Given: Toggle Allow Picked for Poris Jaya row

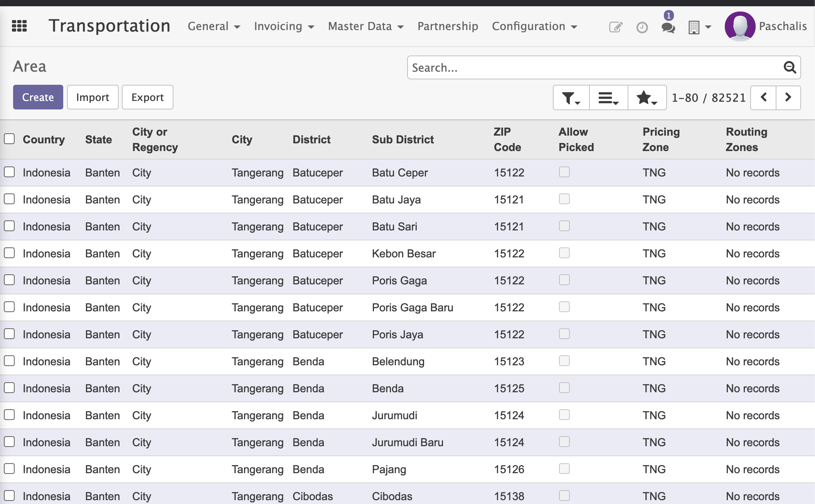Looking at the screenshot, I should [564, 334].
